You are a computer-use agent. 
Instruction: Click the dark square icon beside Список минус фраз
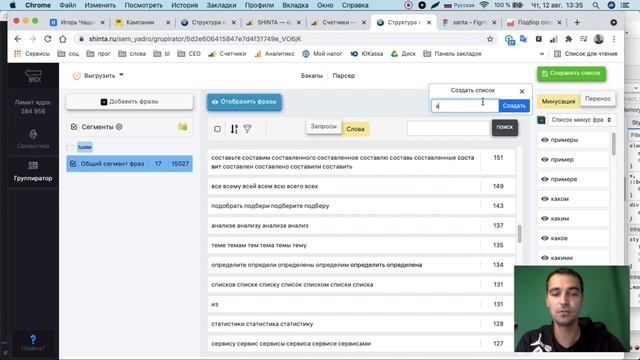[x=541, y=120]
